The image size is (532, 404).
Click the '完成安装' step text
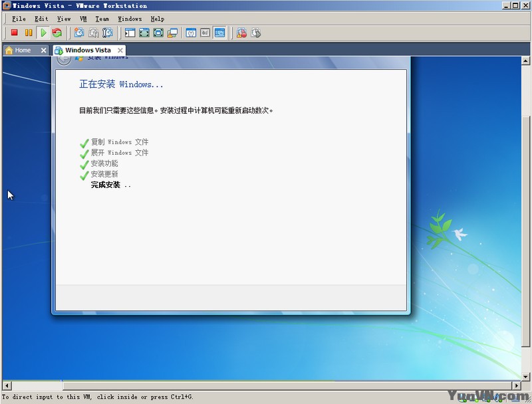click(x=106, y=185)
